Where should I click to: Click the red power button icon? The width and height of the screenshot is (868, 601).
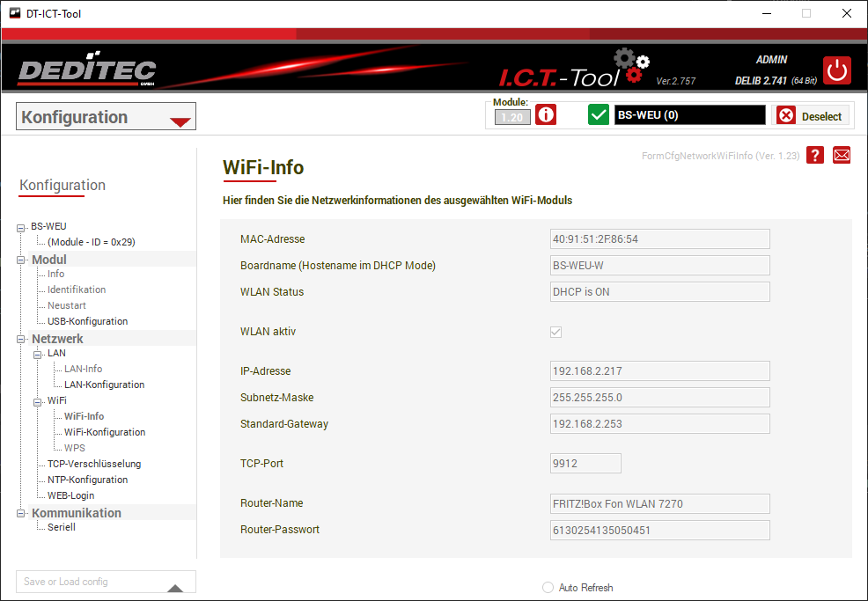click(x=836, y=70)
